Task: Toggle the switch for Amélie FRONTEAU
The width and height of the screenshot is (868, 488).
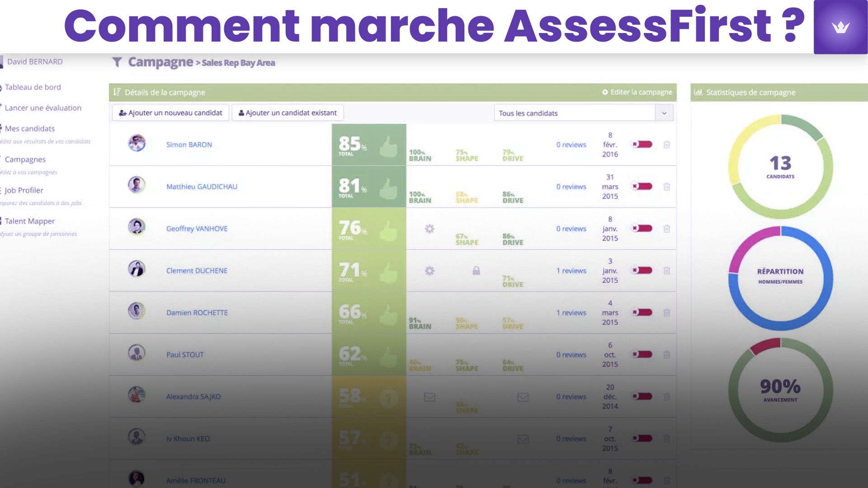Action: 642,480
